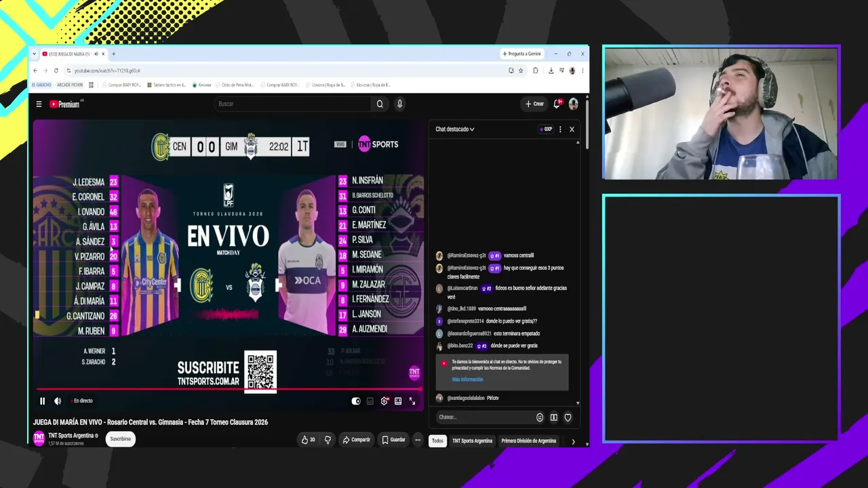Bookmark this page with the star

click(521, 70)
